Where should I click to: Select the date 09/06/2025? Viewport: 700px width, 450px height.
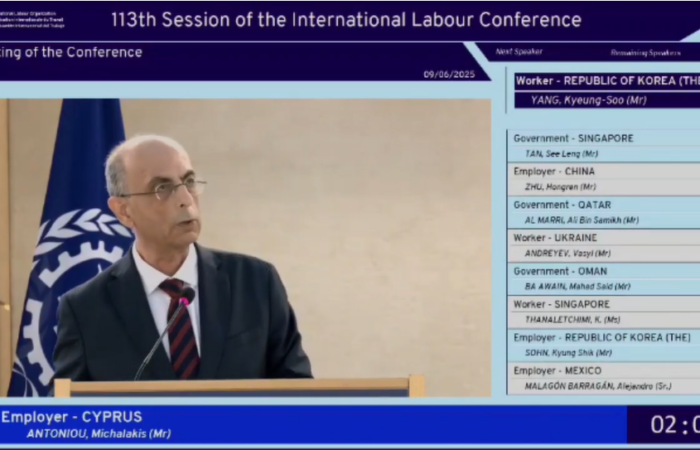(x=449, y=75)
